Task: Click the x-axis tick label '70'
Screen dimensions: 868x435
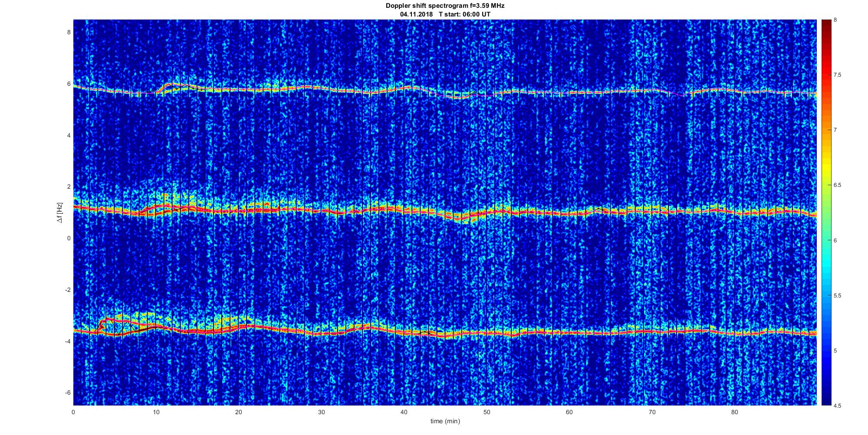Action: click(652, 412)
